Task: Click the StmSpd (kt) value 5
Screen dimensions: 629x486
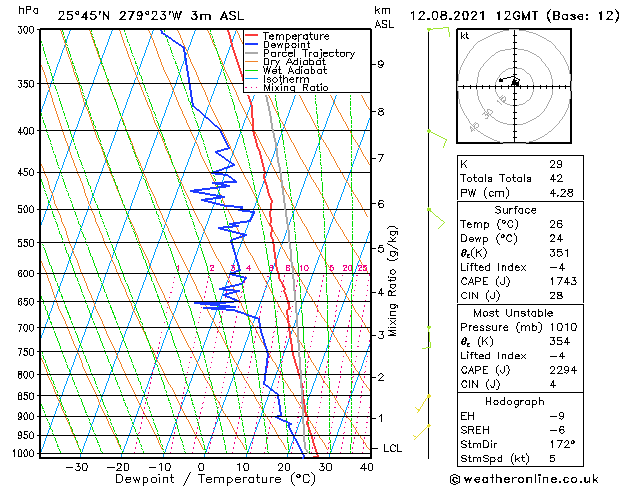Action: pos(552,459)
